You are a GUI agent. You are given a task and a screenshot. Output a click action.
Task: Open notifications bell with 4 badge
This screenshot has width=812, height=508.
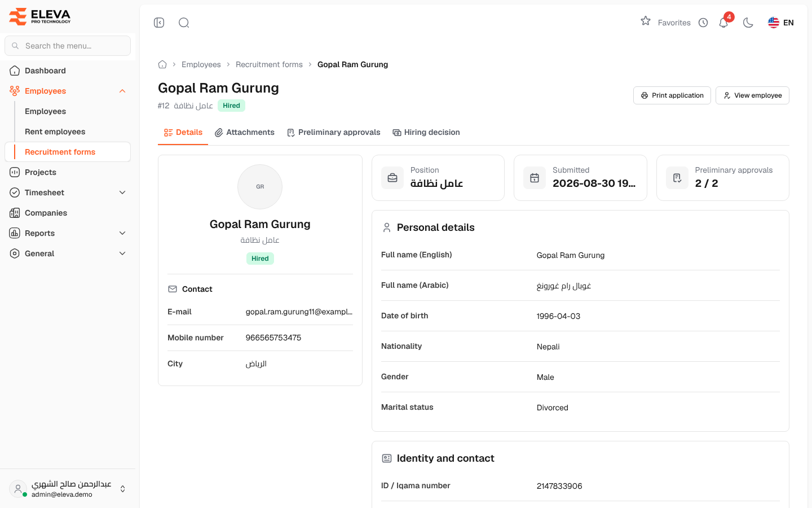[x=724, y=22]
